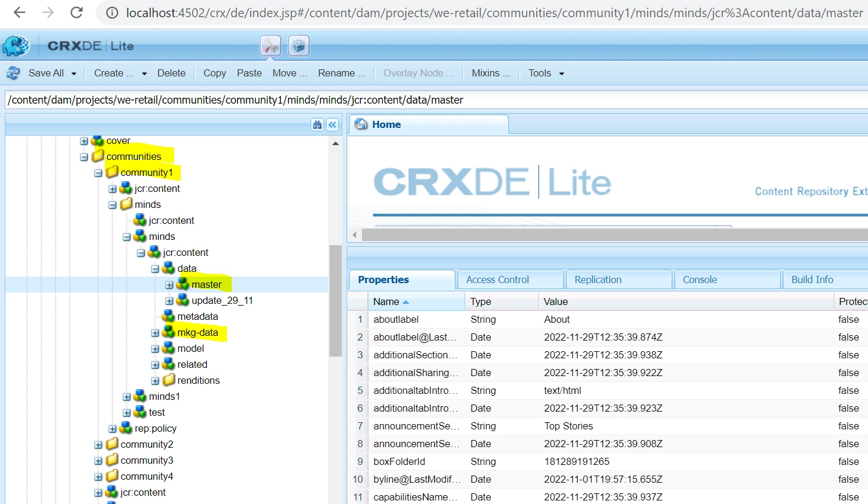Collapse the tree panel with double-chevron icon
The height and width of the screenshot is (504, 868).
tap(332, 124)
